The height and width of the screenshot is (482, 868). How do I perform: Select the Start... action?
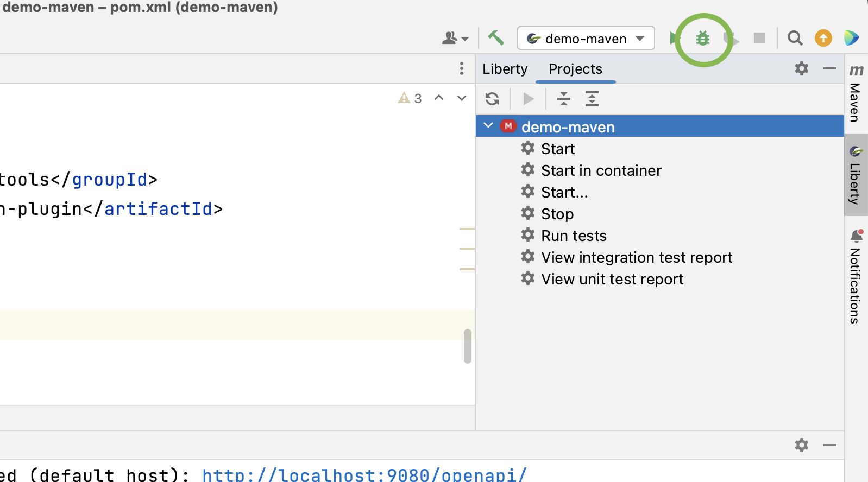564,192
